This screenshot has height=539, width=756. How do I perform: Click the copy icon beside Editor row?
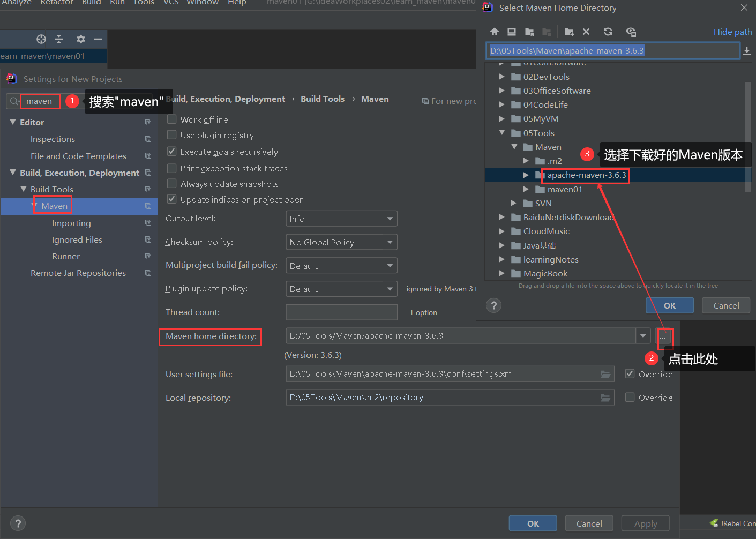tap(148, 123)
